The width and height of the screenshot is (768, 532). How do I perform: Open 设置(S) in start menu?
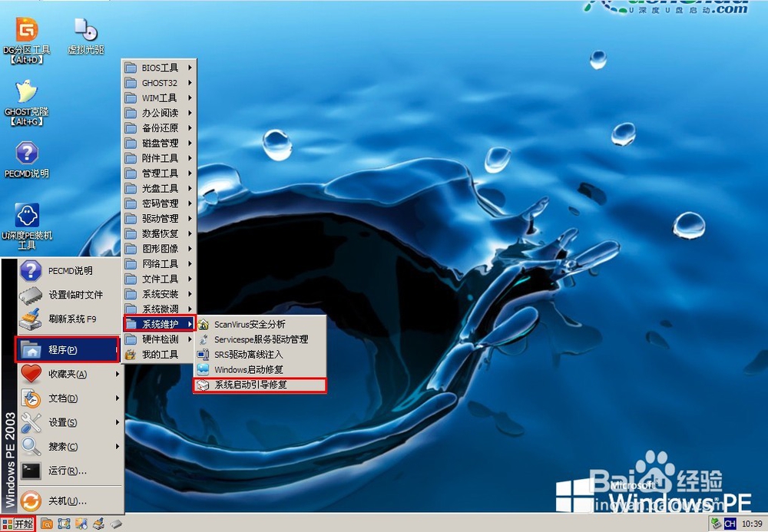pos(70,422)
